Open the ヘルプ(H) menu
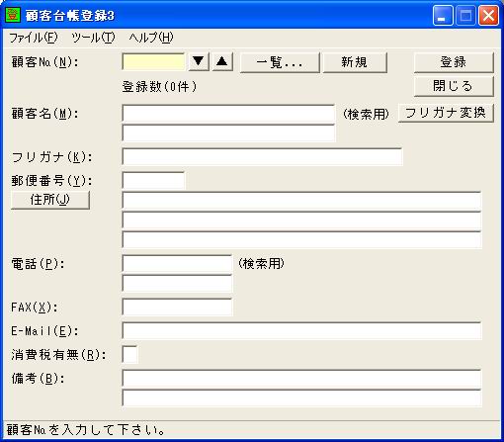Image resolution: width=504 pixels, height=442 pixels. pos(151,38)
